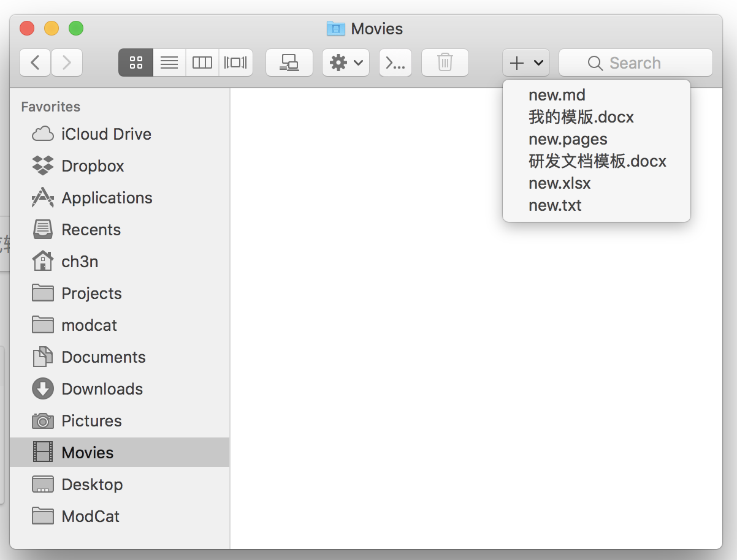This screenshot has width=737, height=560.
Task: Switch to cover flow view
Action: click(235, 62)
